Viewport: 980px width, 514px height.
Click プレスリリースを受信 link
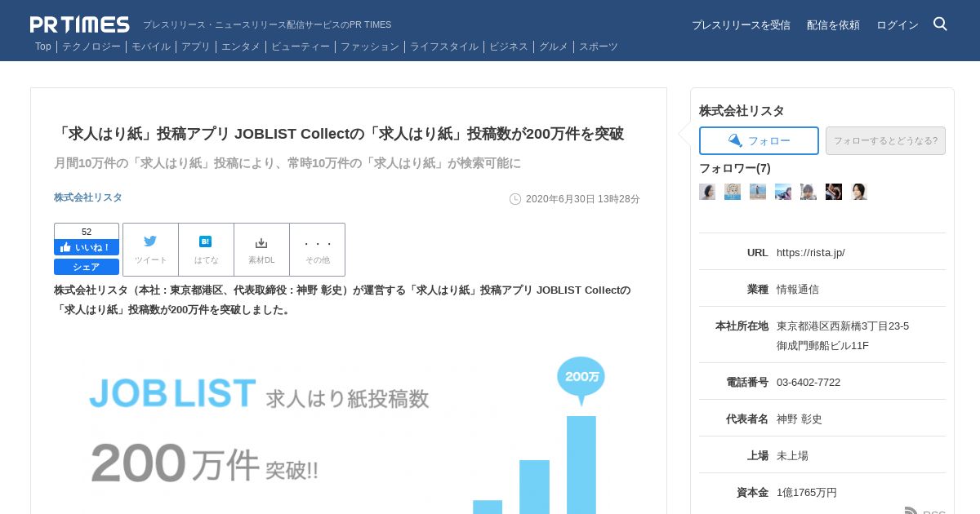click(741, 25)
